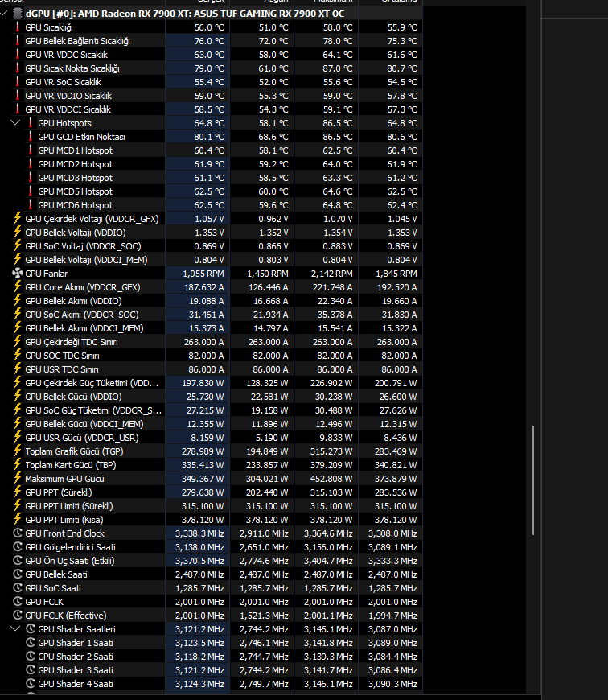
Task: Click the 1,955 RPM current fan value
Action: (203, 274)
